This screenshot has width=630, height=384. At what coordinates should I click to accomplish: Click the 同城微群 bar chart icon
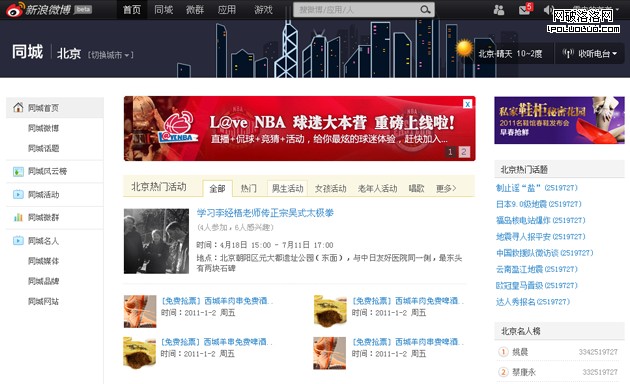[x=18, y=217]
